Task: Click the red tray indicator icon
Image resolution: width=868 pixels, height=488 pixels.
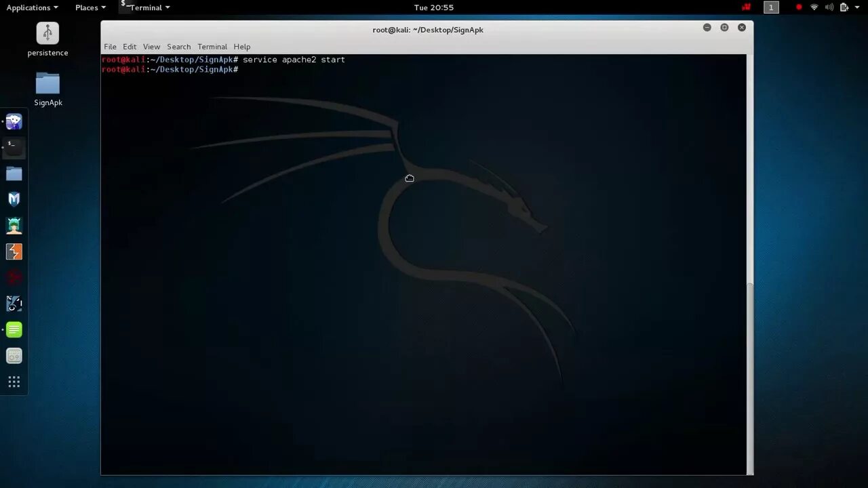Action: (x=747, y=7)
